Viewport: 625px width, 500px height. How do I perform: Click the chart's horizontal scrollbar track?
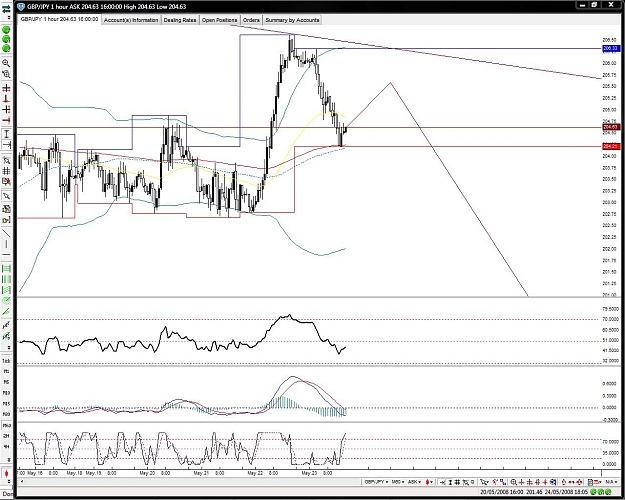click(x=191, y=482)
